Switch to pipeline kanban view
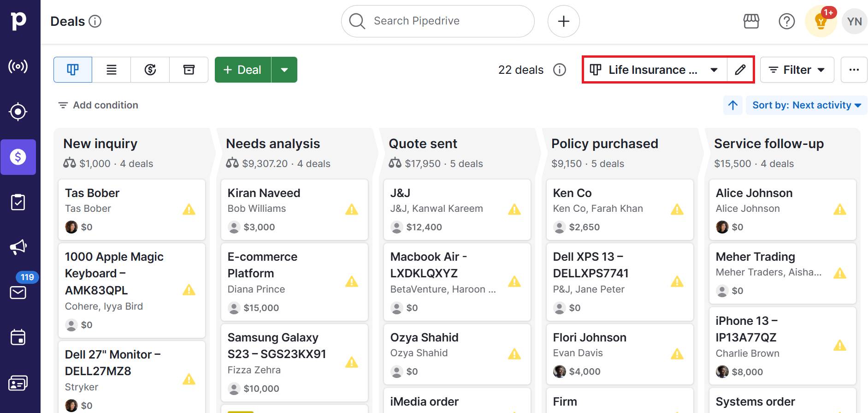Viewport: 868px width, 413px height. (73, 70)
